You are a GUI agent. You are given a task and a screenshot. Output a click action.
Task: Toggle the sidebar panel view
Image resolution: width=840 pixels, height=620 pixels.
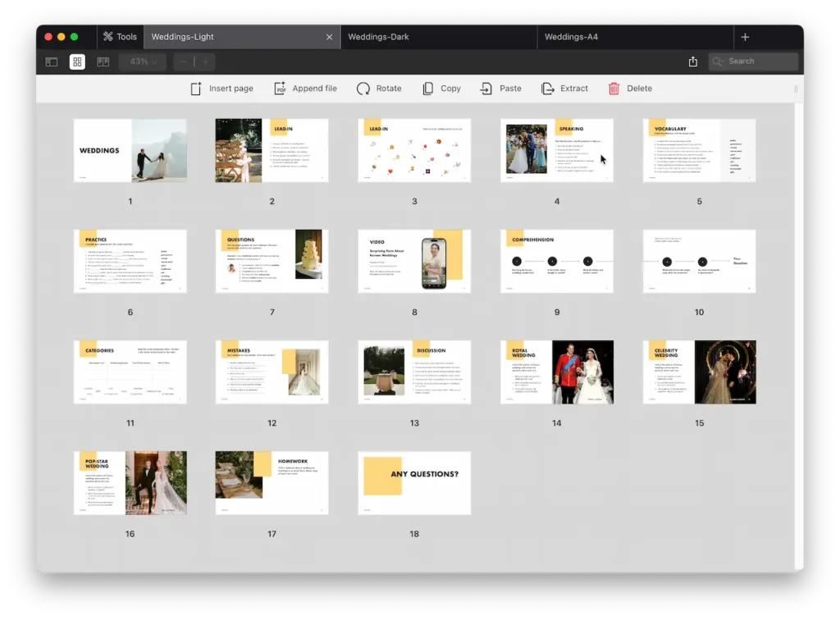pyautogui.click(x=52, y=62)
